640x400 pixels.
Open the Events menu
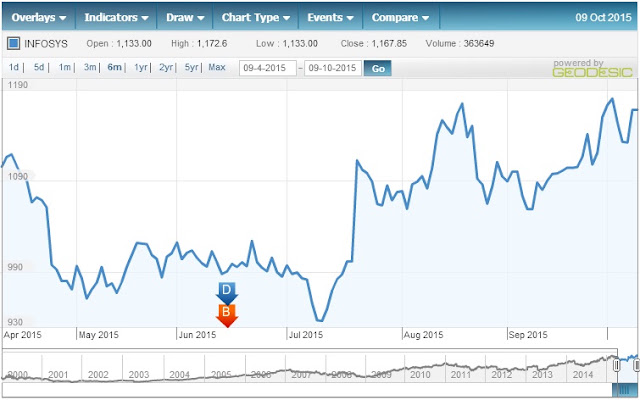pos(331,18)
